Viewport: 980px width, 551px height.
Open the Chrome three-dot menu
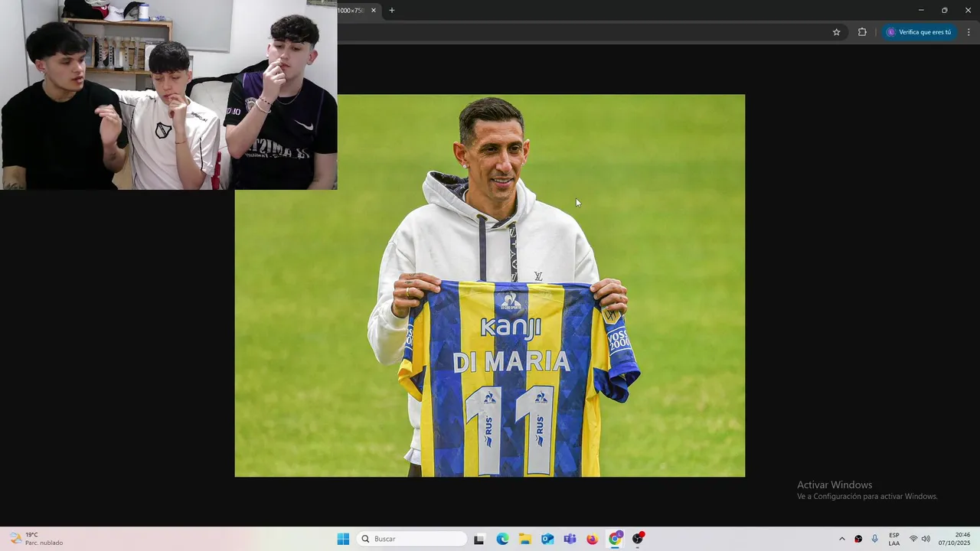pyautogui.click(x=969, y=32)
